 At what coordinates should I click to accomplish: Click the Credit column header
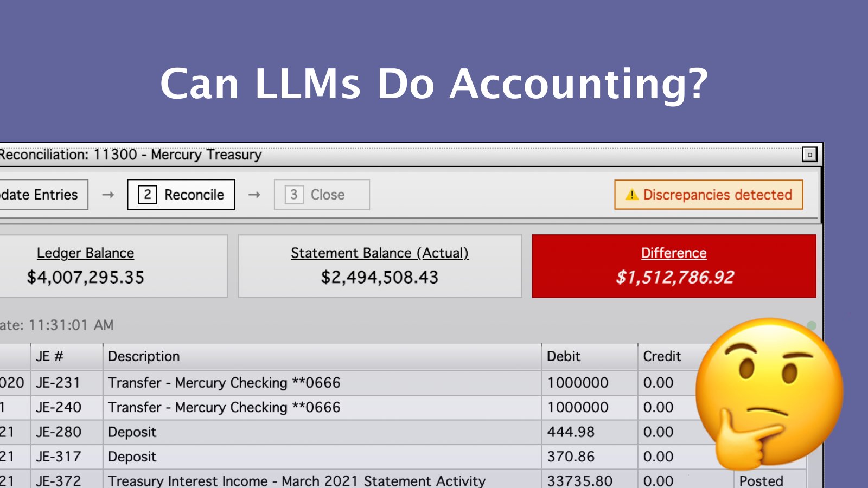662,356
